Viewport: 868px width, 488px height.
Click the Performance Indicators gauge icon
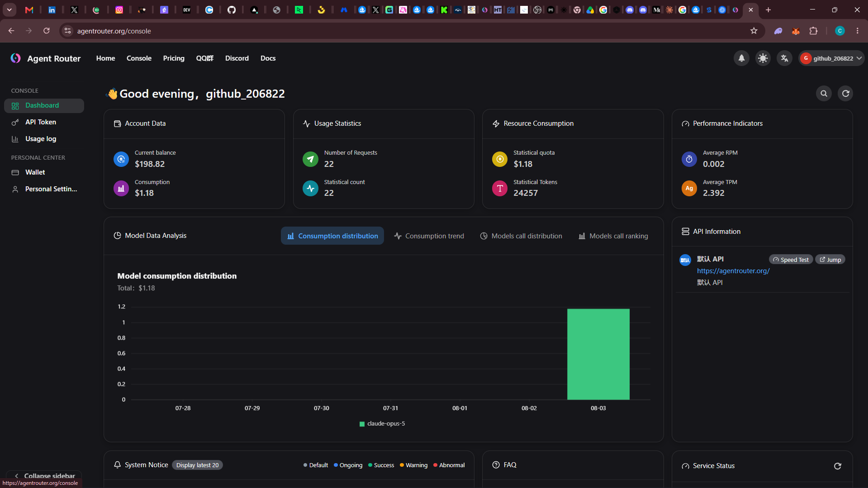(685, 123)
